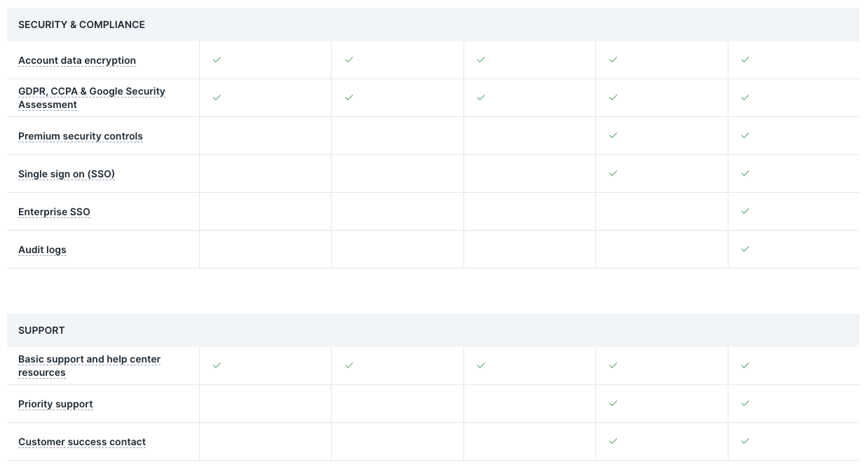
Task: Click the Audit logs checkmark
Action: tap(745, 249)
